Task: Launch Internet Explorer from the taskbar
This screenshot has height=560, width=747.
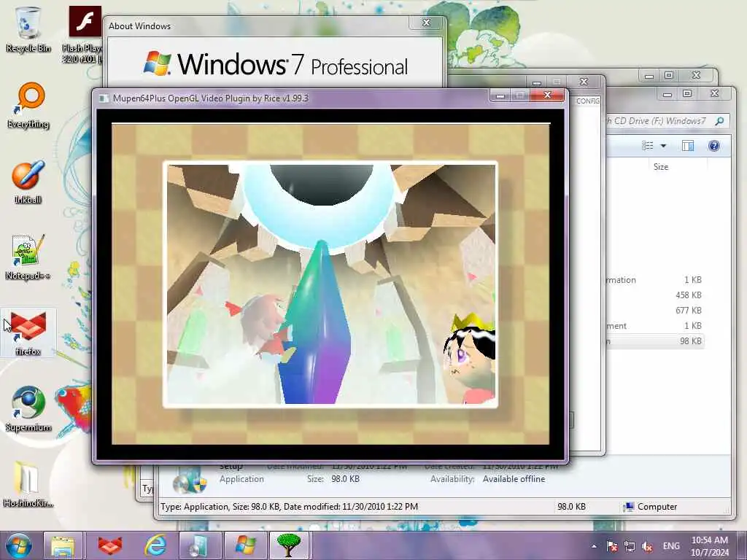Action: (x=155, y=545)
